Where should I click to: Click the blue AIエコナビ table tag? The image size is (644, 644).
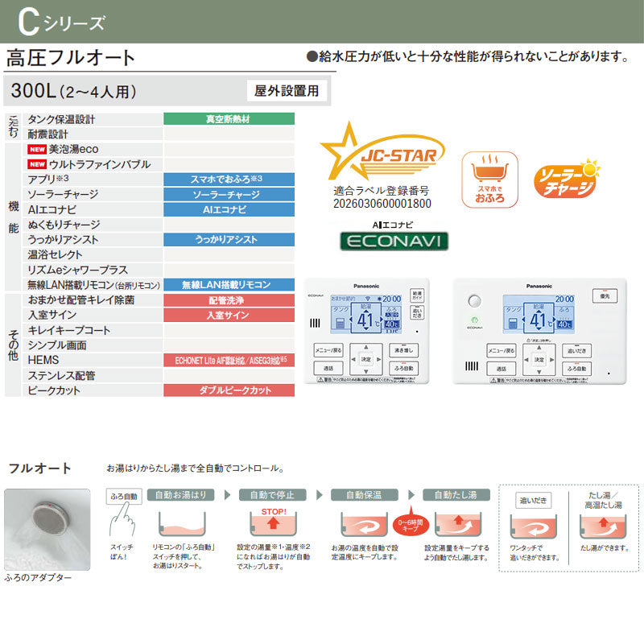click(x=229, y=209)
